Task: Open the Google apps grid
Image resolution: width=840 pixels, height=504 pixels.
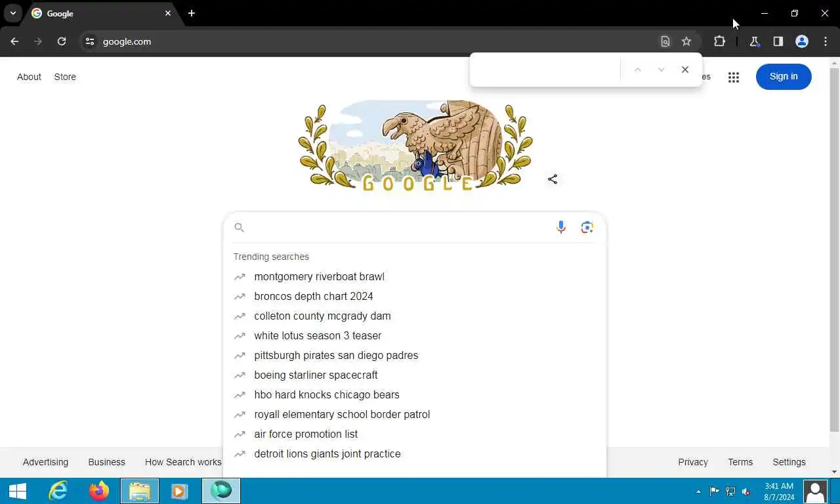Action: (734, 77)
